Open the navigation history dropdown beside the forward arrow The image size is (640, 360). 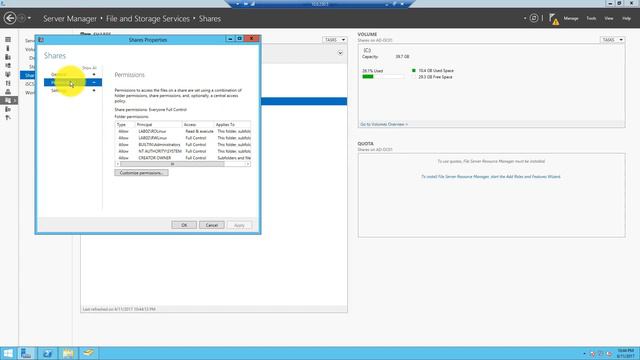(29, 18)
